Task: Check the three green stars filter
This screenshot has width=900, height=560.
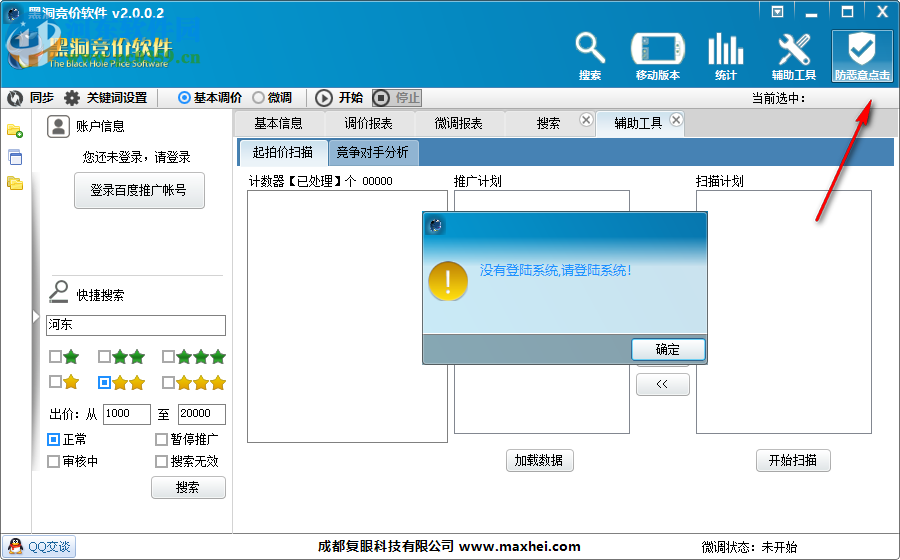Action: pos(168,356)
